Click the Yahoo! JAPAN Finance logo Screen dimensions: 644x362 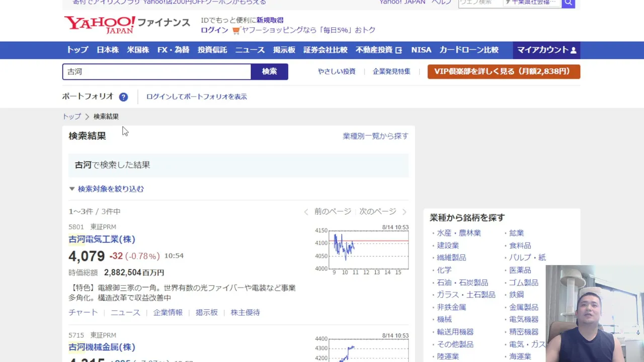pyautogui.click(x=127, y=25)
